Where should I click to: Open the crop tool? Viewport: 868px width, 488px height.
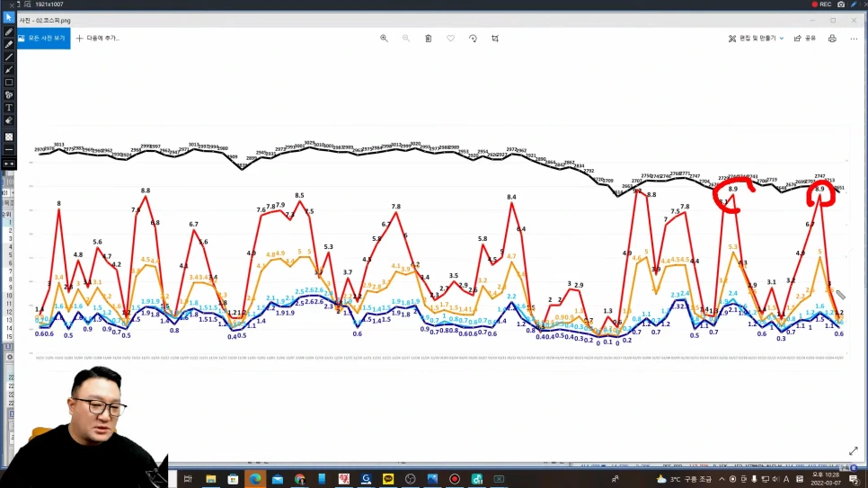point(495,39)
